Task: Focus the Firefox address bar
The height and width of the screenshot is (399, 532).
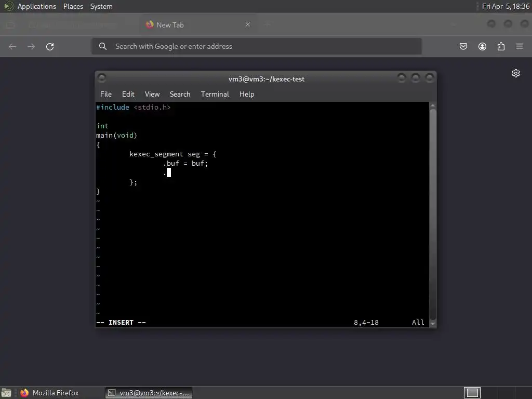Action: tap(257, 46)
